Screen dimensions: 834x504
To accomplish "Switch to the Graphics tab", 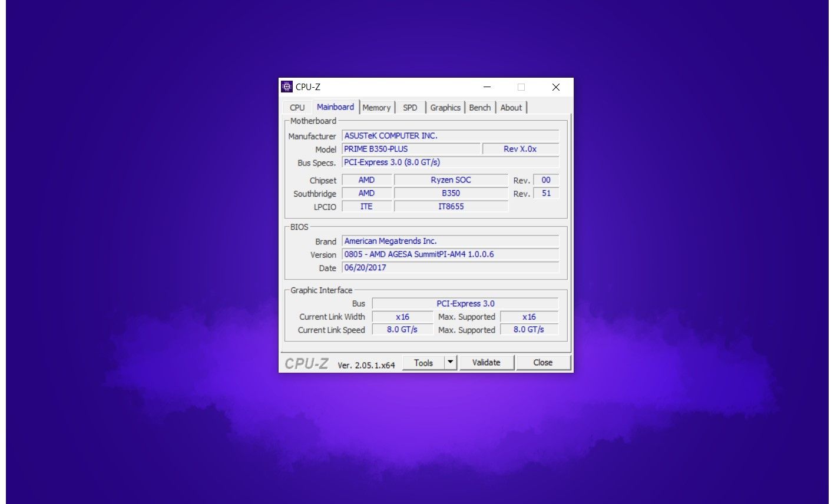I will coord(445,107).
